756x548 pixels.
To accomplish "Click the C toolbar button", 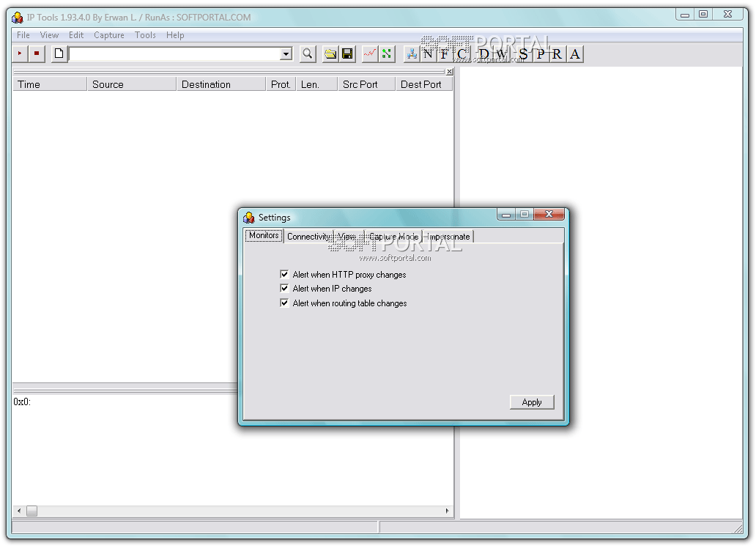I will 462,53.
